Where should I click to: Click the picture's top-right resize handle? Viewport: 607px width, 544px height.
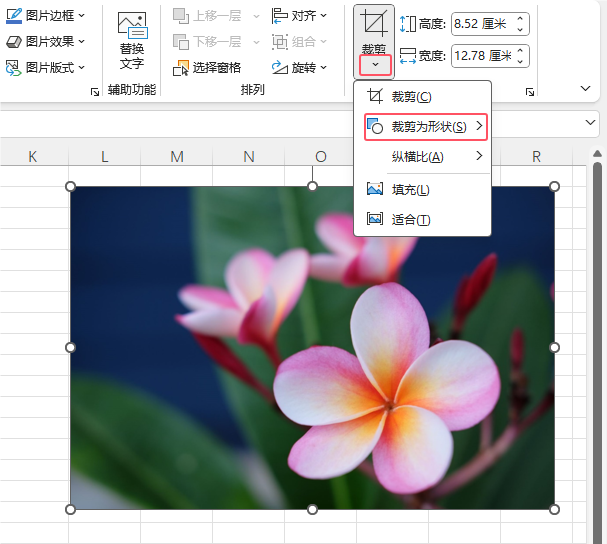tap(554, 187)
